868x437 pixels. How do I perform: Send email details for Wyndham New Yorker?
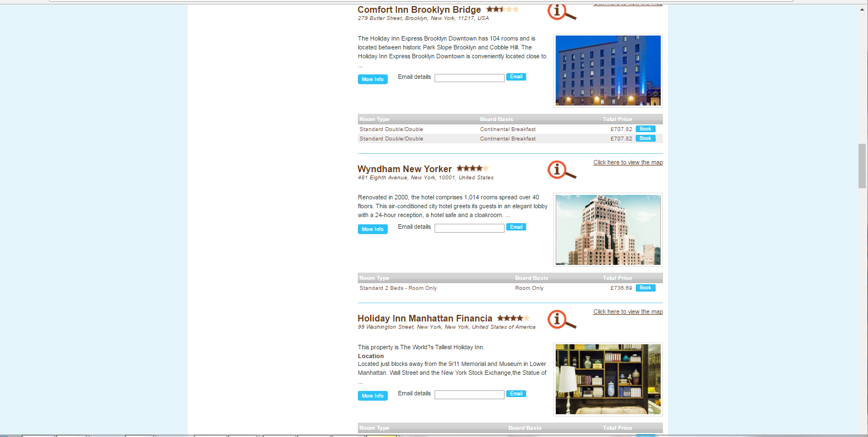pos(516,227)
